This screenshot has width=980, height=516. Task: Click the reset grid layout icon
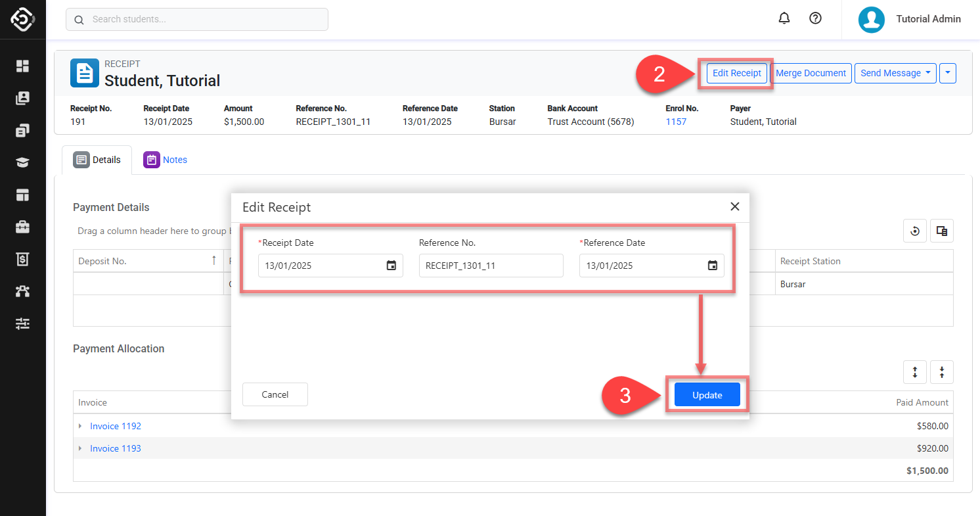pos(915,231)
